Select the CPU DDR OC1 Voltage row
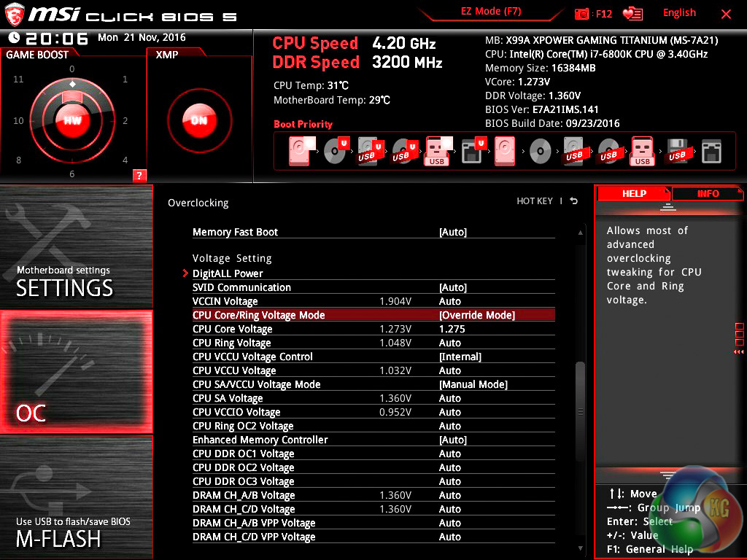 (x=373, y=454)
